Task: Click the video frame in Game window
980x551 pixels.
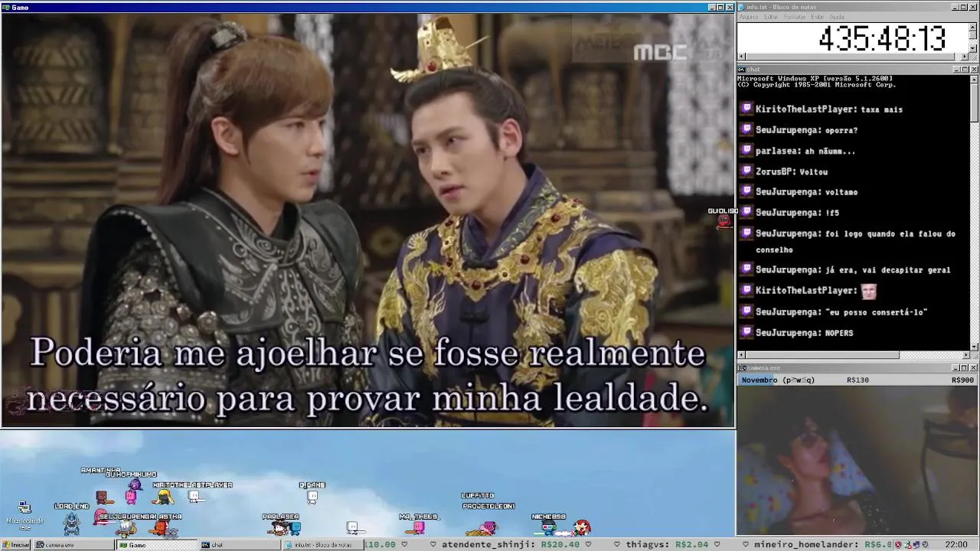Action: (367, 220)
